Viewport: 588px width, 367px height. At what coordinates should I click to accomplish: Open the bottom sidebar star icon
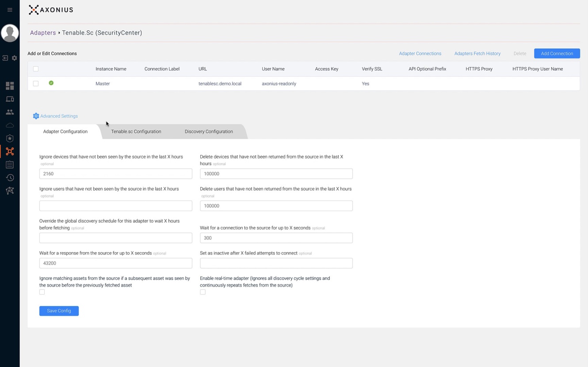click(x=10, y=191)
